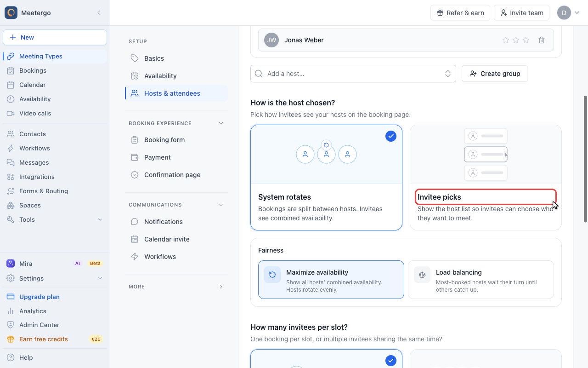588x368 pixels.
Task: Open the Booking form tab
Action: pyautogui.click(x=176, y=140)
